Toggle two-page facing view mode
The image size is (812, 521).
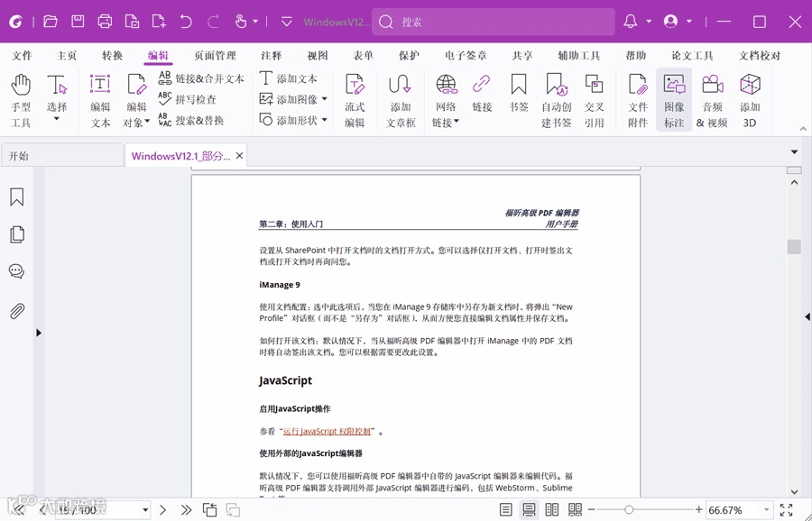(552, 509)
